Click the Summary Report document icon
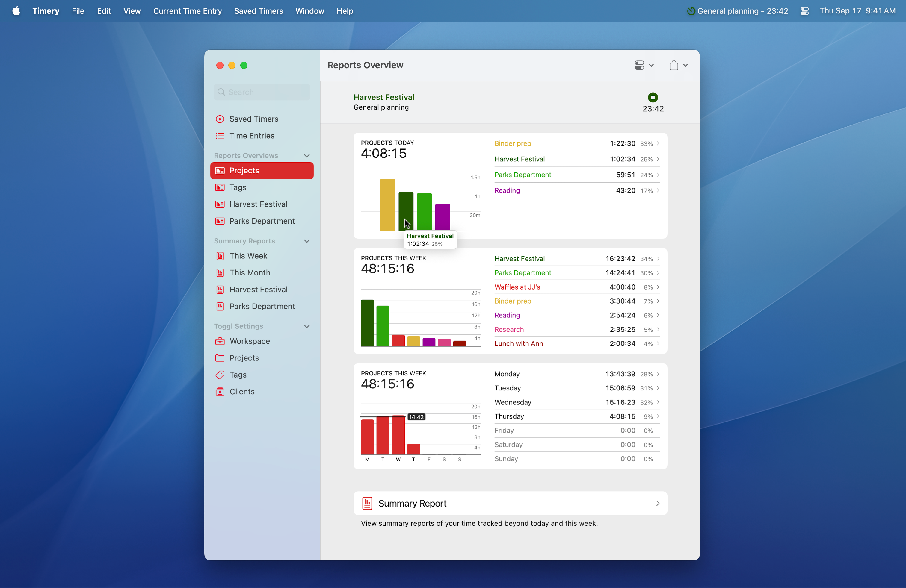The image size is (906, 588). click(x=367, y=503)
